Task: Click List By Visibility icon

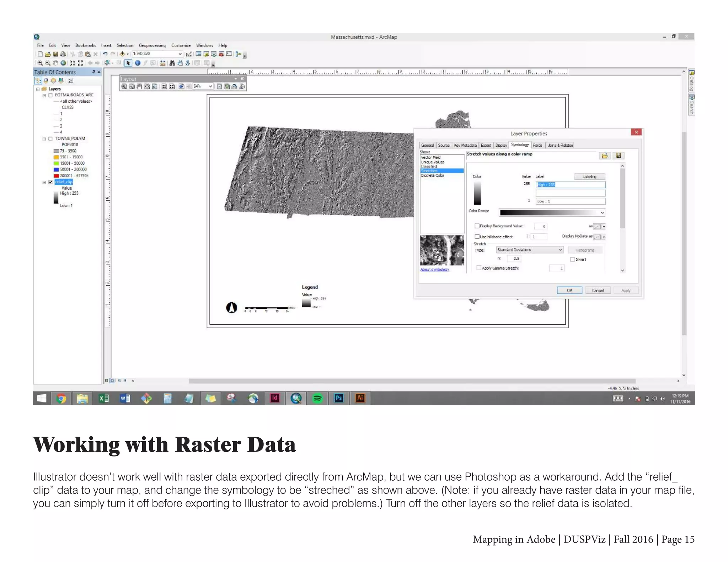Action: coord(53,81)
